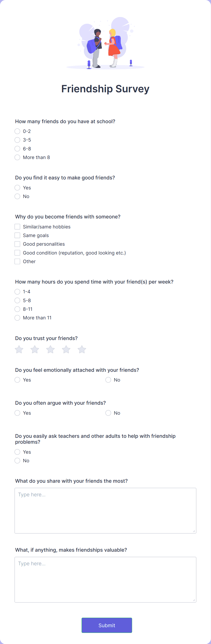
Task: Select 1-4 hours spent with friends
Action: click(x=17, y=291)
